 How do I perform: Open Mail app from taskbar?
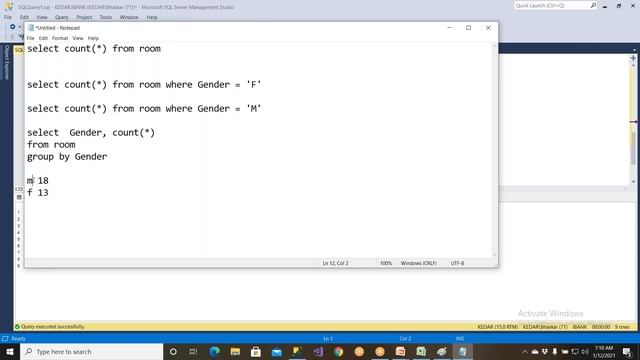pos(277,351)
